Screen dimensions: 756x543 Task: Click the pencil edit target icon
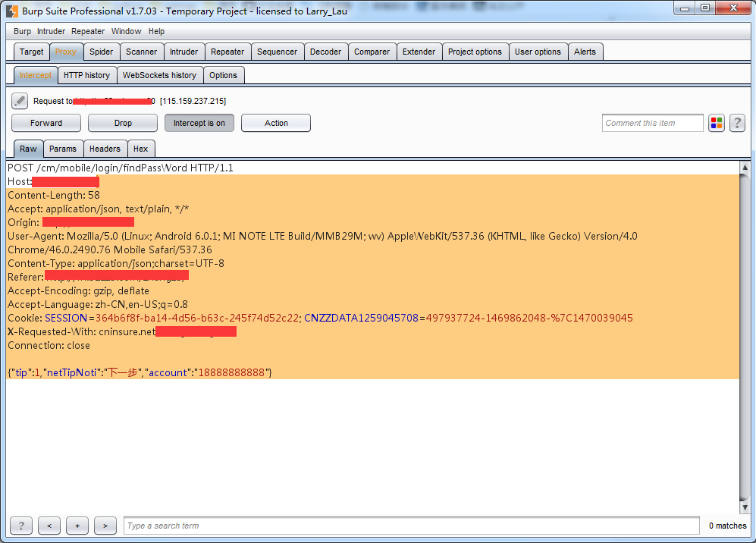click(20, 101)
